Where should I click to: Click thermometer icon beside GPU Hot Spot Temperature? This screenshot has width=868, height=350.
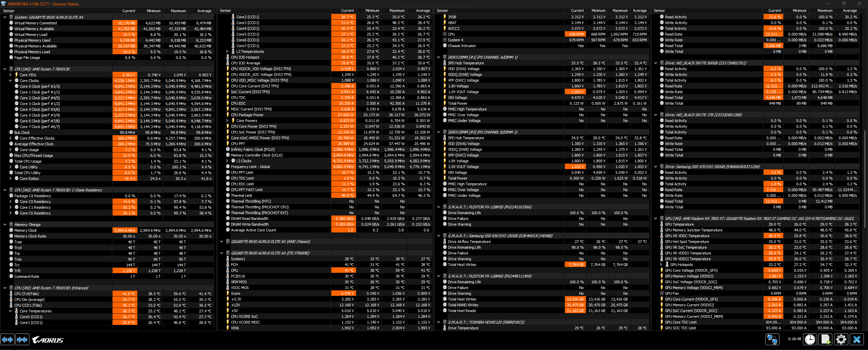(x=662, y=242)
